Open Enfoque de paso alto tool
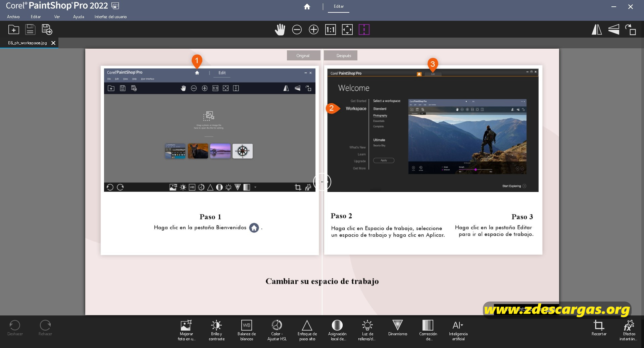Image resolution: width=644 pixels, height=348 pixels. coord(307,330)
